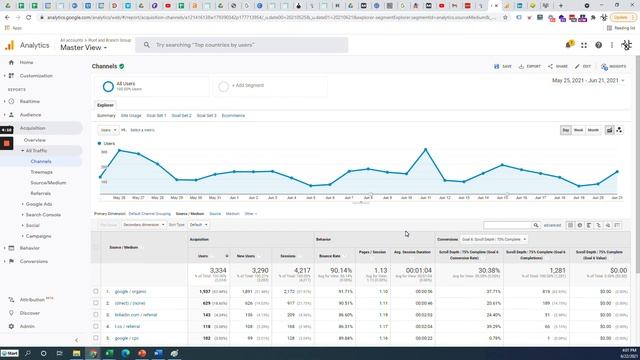Select the Day chart granularity
This screenshot has height=360, width=640.
566,130
